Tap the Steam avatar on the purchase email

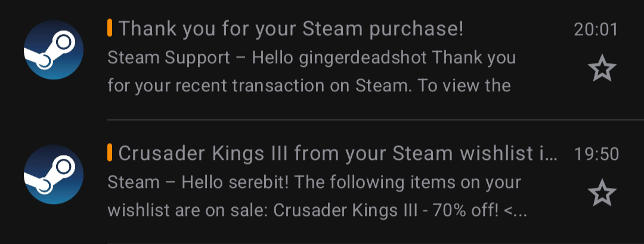53,50
